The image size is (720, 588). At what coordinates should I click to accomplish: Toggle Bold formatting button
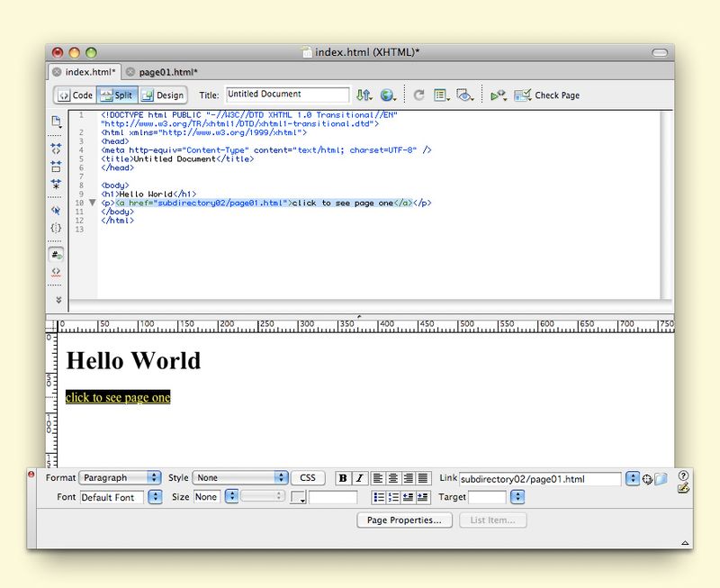[x=343, y=478]
